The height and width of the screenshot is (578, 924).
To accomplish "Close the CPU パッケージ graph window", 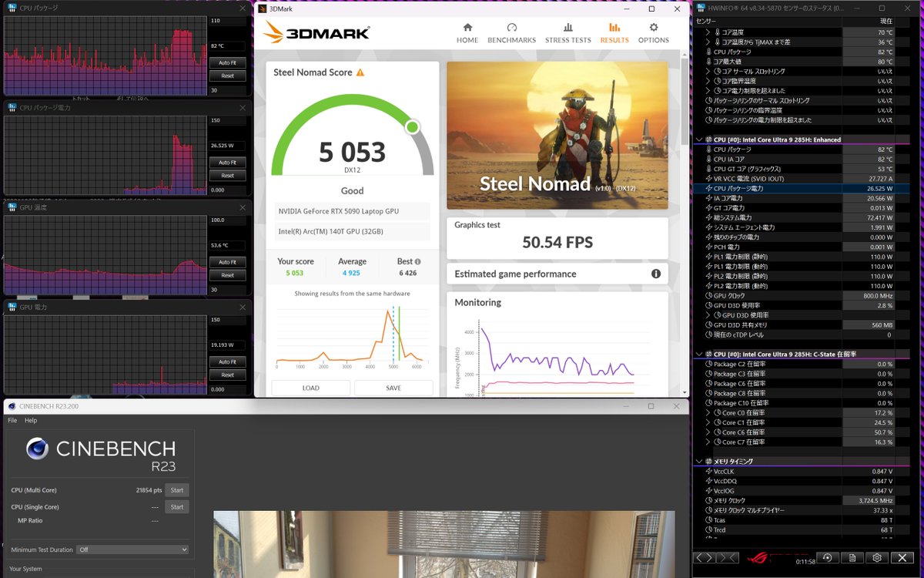I will click(243, 8).
